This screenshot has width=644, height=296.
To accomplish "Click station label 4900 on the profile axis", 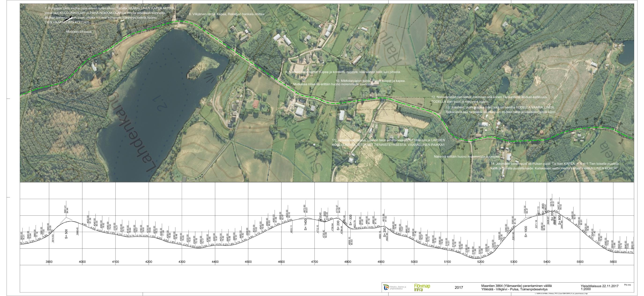I will coord(381,262).
